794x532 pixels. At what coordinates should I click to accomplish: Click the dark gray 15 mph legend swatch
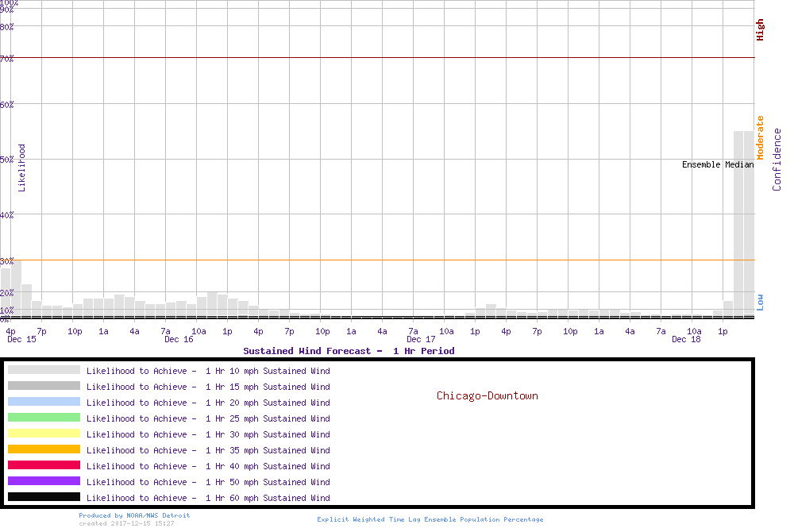[x=44, y=386]
